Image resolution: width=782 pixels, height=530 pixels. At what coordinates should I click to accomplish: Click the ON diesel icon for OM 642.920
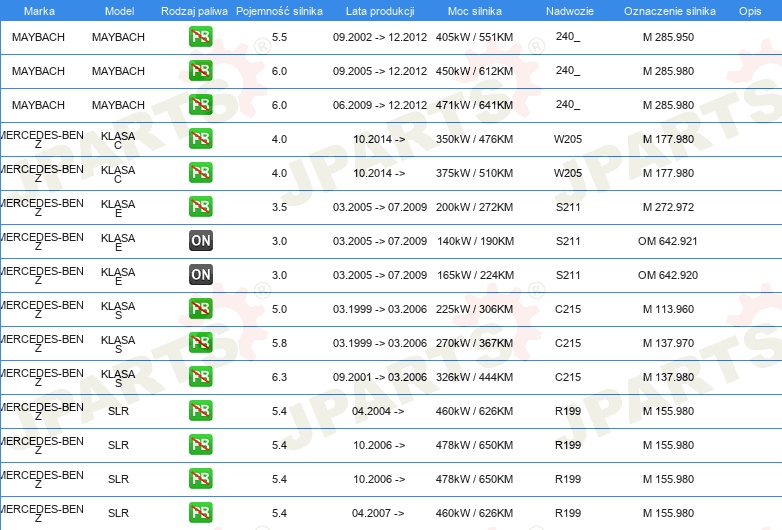tap(200, 275)
